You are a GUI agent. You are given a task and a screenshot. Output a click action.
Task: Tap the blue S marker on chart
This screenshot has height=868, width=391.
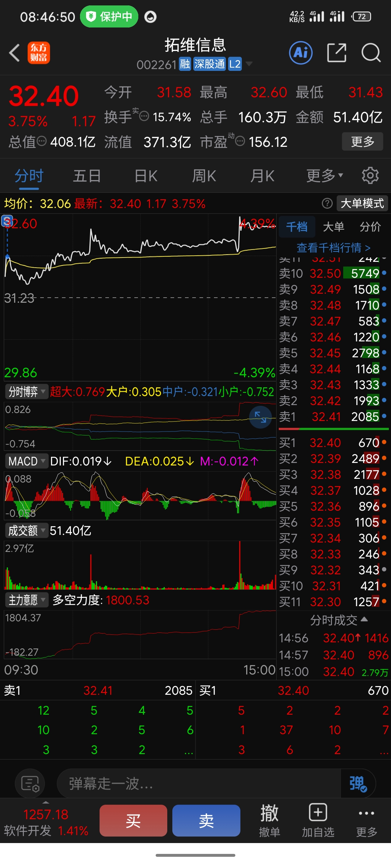click(7, 221)
